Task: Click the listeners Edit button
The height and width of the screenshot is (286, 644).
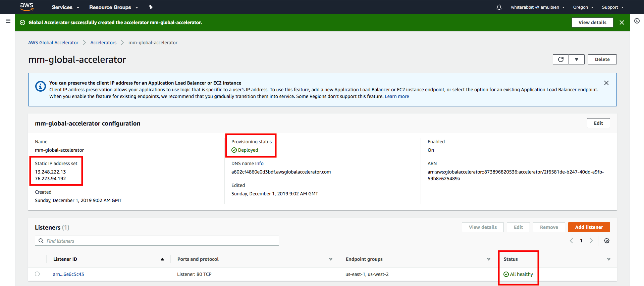Action: coord(518,227)
